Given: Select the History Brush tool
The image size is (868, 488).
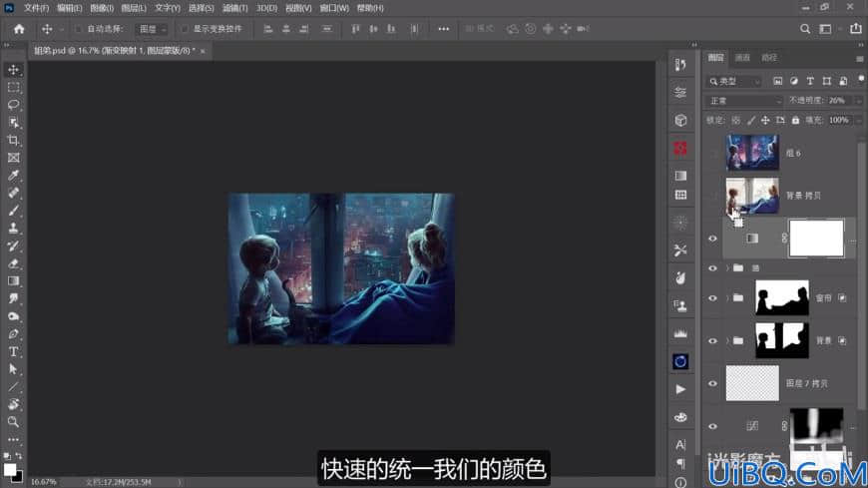Looking at the screenshot, I should (13, 245).
